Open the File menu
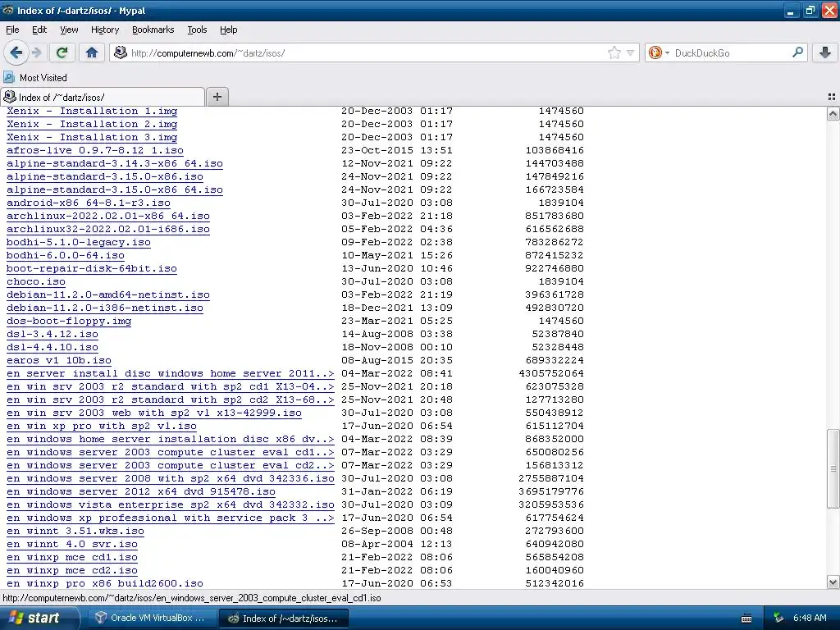This screenshot has width=840, height=630. click(x=12, y=30)
